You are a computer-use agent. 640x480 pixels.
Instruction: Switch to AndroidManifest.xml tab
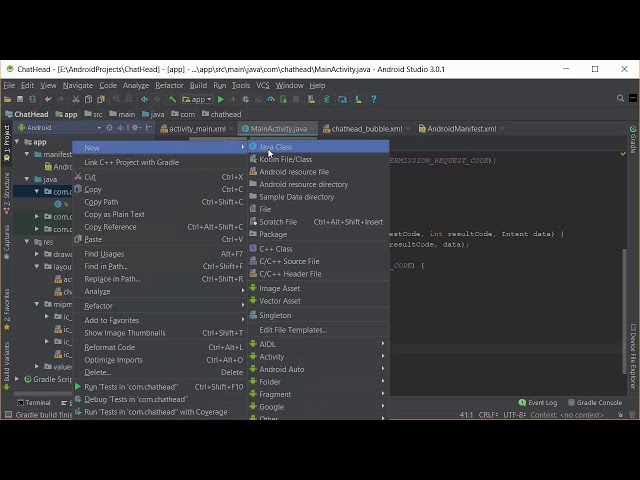pos(461,129)
